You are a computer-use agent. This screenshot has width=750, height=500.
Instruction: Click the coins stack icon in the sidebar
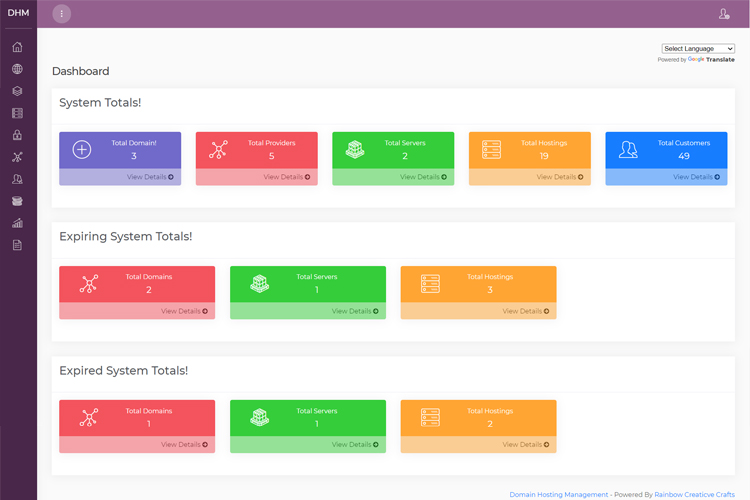pyautogui.click(x=17, y=201)
